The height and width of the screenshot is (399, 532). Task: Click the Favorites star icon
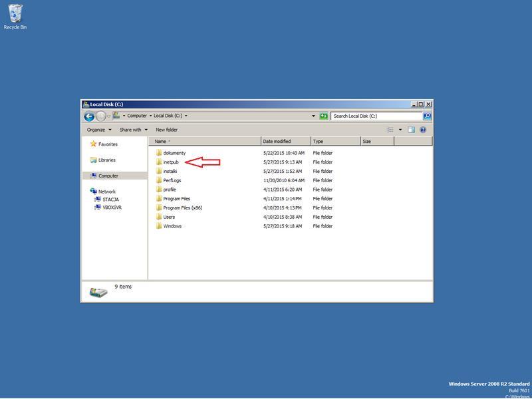pyautogui.click(x=93, y=144)
